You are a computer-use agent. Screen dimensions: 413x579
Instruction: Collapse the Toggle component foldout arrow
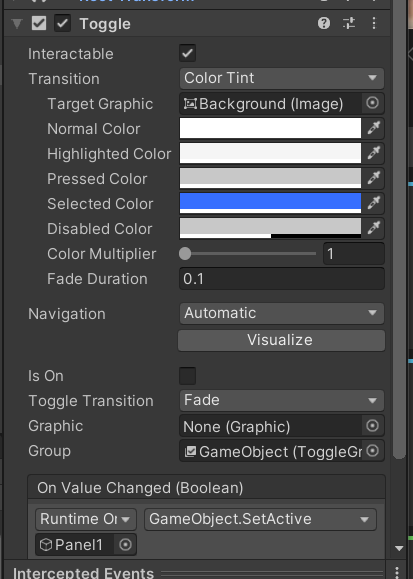pyautogui.click(x=17, y=24)
